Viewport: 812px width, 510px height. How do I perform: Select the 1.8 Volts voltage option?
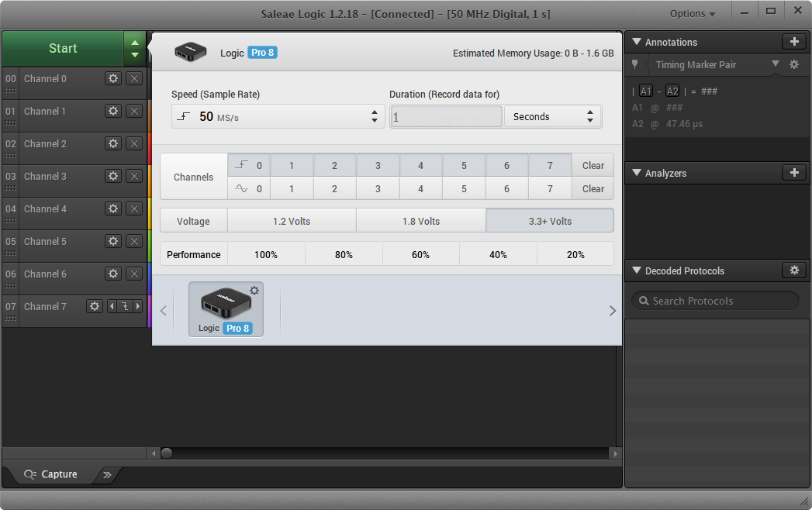[x=420, y=221]
